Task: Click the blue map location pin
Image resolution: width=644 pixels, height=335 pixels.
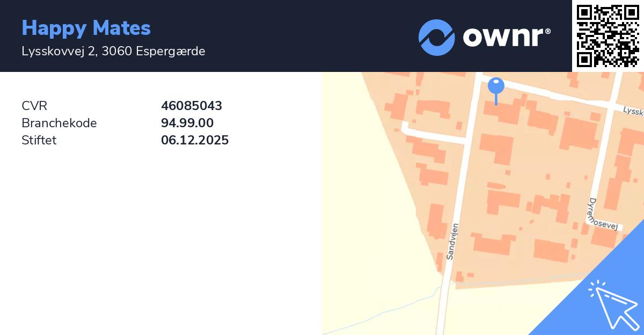Action: (496, 91)
